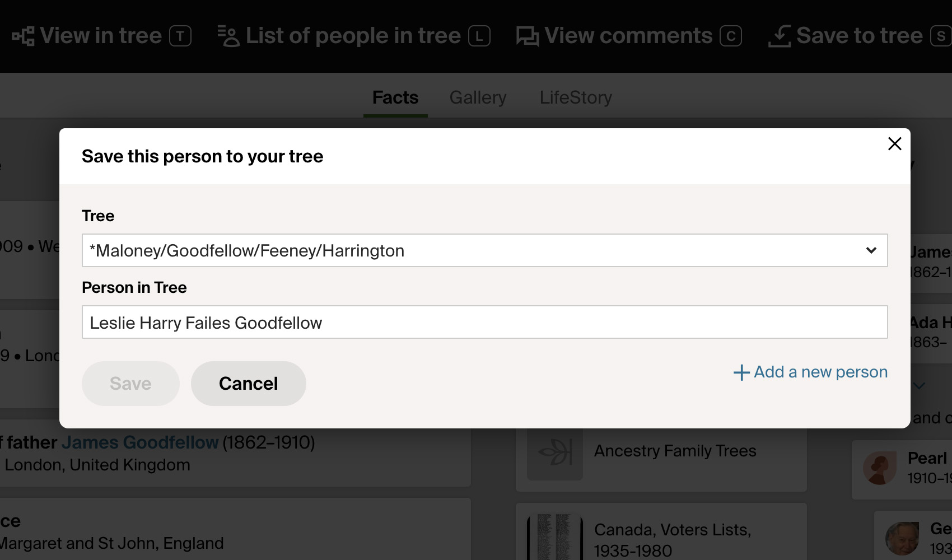Click the View comments speech bubble icon

527,36
